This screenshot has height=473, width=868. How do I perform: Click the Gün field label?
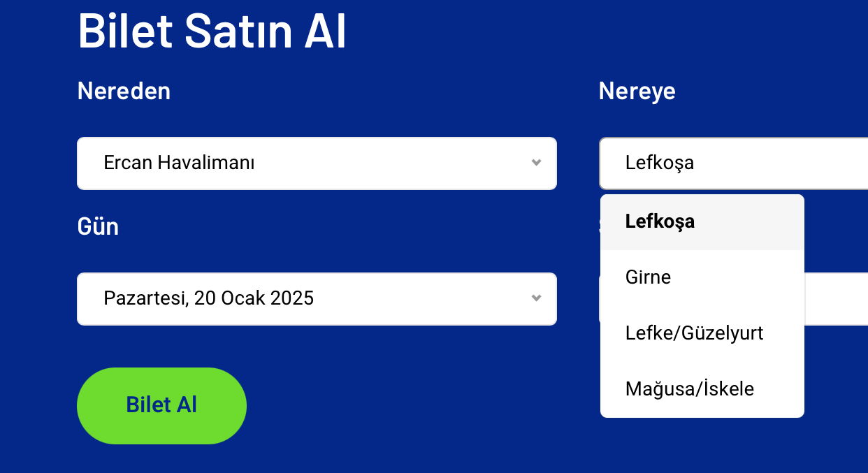[x=98, y=226]
